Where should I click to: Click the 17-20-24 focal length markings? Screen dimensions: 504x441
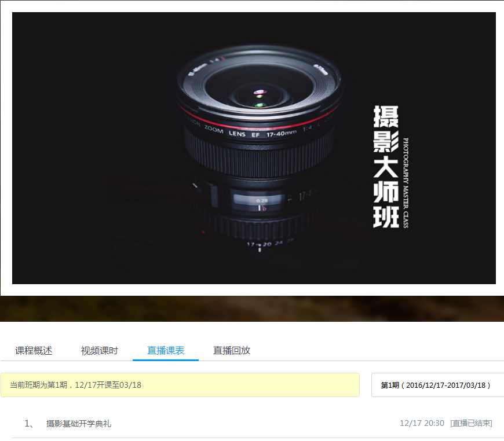pyautogui.click(x=268, y=244)
